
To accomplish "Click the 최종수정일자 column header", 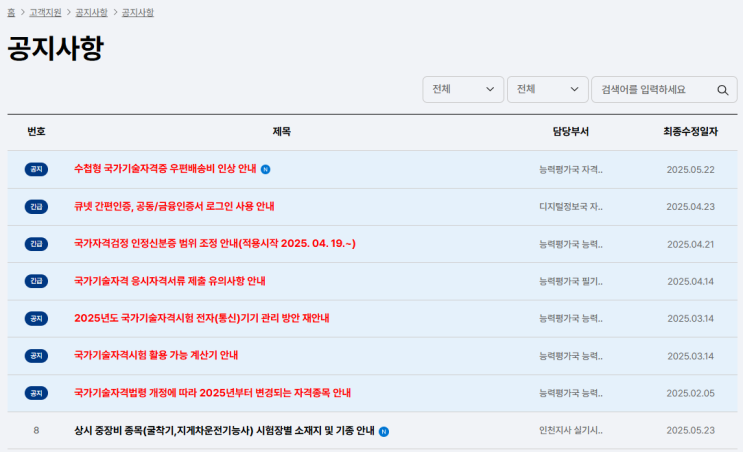I will [x=690, y=132].
